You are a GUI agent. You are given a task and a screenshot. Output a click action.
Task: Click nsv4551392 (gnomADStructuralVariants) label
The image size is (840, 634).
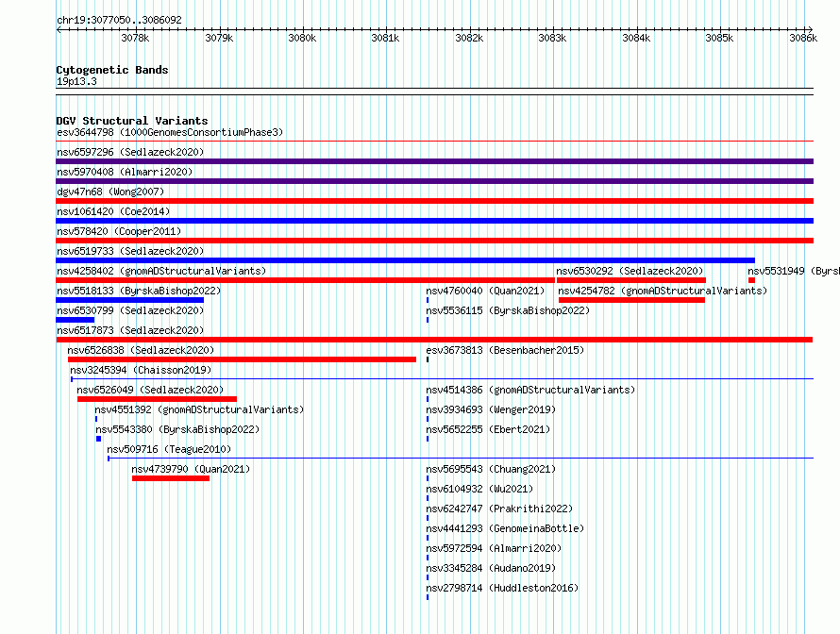pyautogui.click(x=199, y=409)
